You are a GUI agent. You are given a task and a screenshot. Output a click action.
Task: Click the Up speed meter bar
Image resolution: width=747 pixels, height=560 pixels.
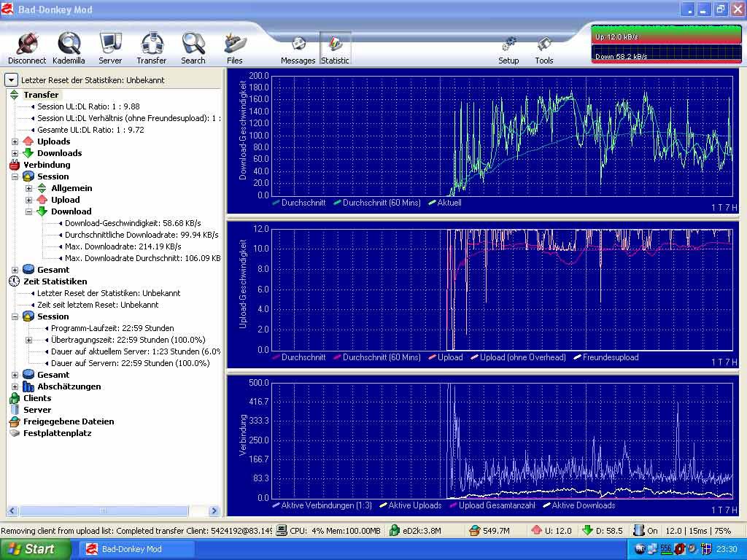[x=666, y=35]
